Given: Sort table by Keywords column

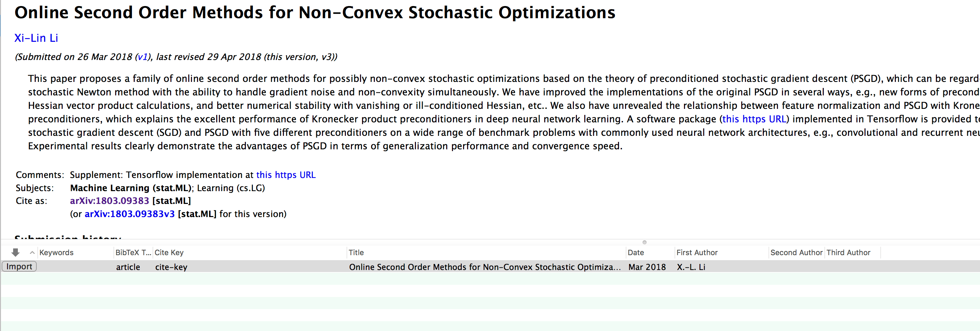Looking at the screenshot, I should pyautogui.click(x=56, y=252).
